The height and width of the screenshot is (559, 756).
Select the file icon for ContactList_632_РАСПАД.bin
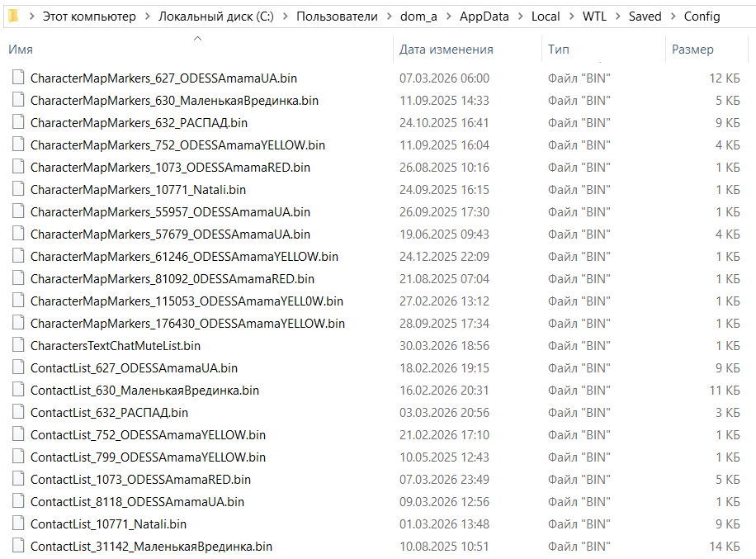point(18,413)
